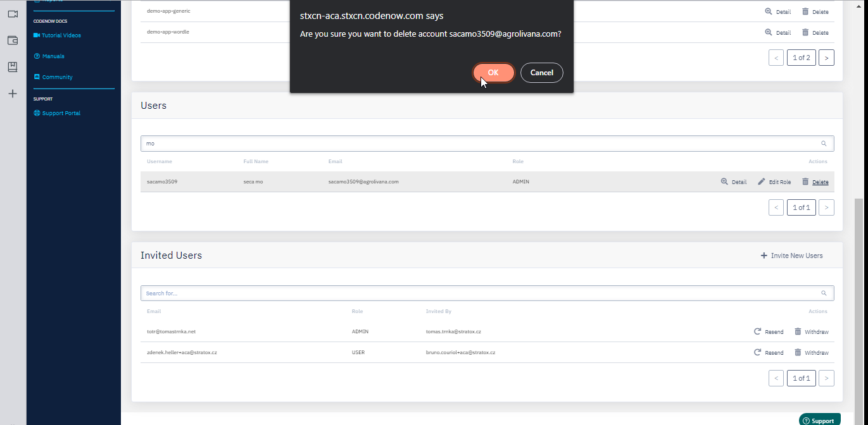Go to next page of the apps table
Viewport: 868px width, 425px height.
[x=826, y=58]
